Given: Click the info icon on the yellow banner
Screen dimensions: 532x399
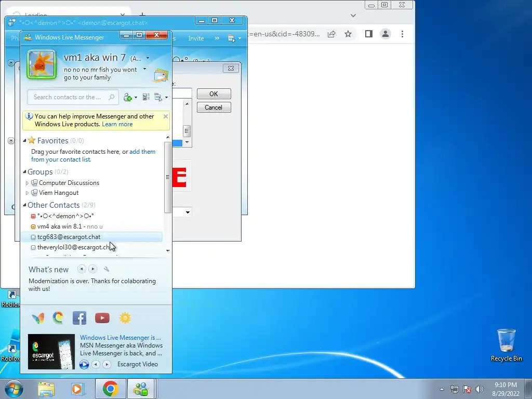Looking at the screenshot, I should click(x=29, y=116).
